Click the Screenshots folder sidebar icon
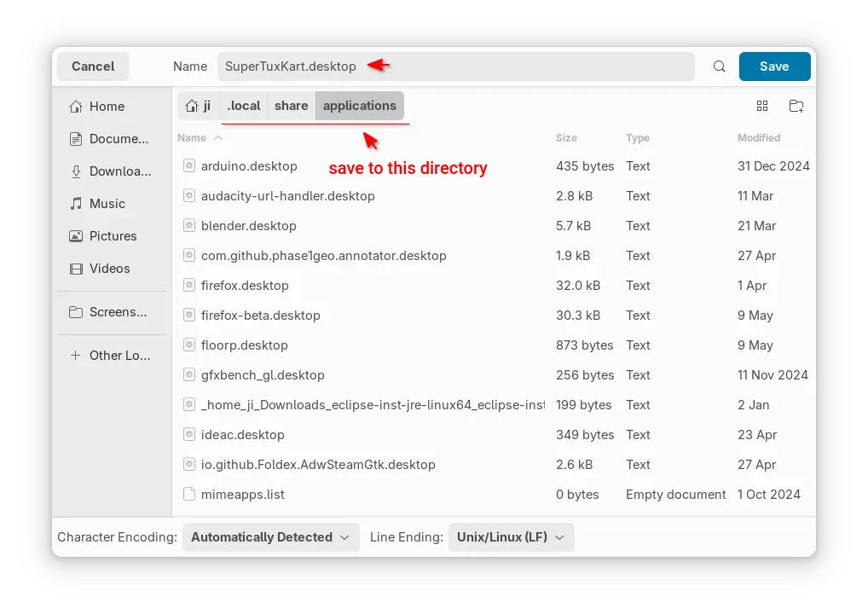 tap(76, 312)
